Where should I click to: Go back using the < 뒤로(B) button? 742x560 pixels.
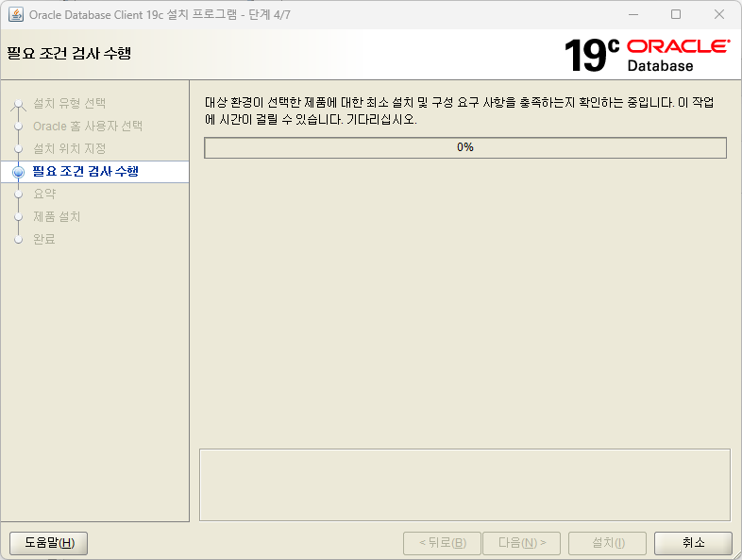point(443,542)
